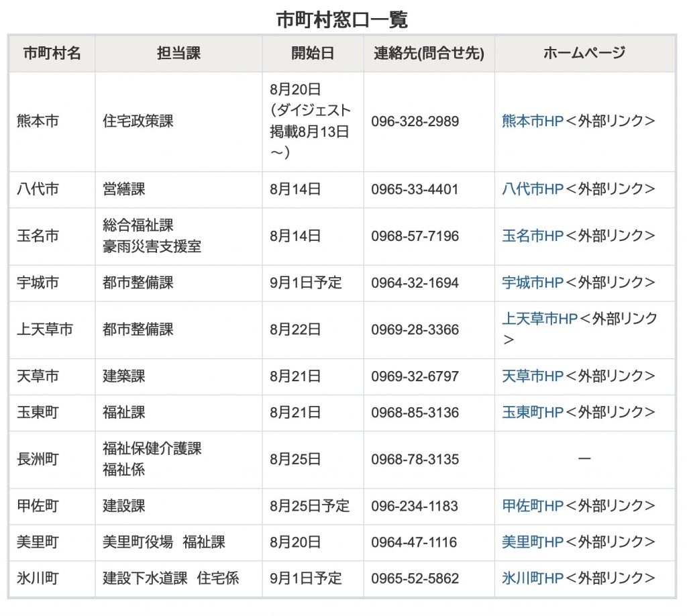687x616 pixels.
Task: Click the 住宅政策課 department cell
Action: pyautogui.click(x=178, y=122)
